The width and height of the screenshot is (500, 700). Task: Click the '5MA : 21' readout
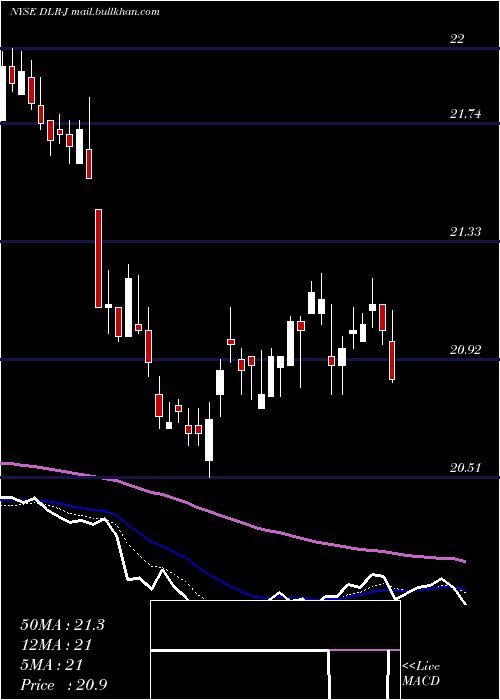tap(52, 665)
